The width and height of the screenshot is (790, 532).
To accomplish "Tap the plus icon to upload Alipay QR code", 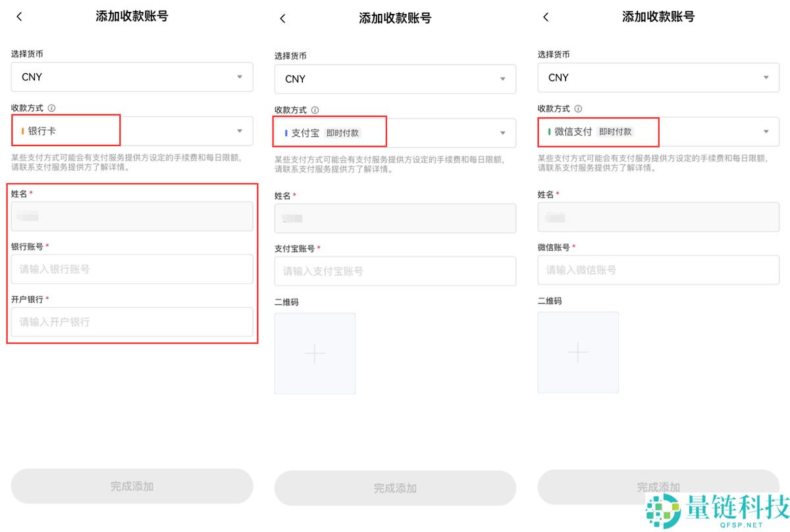I will 315,353.
